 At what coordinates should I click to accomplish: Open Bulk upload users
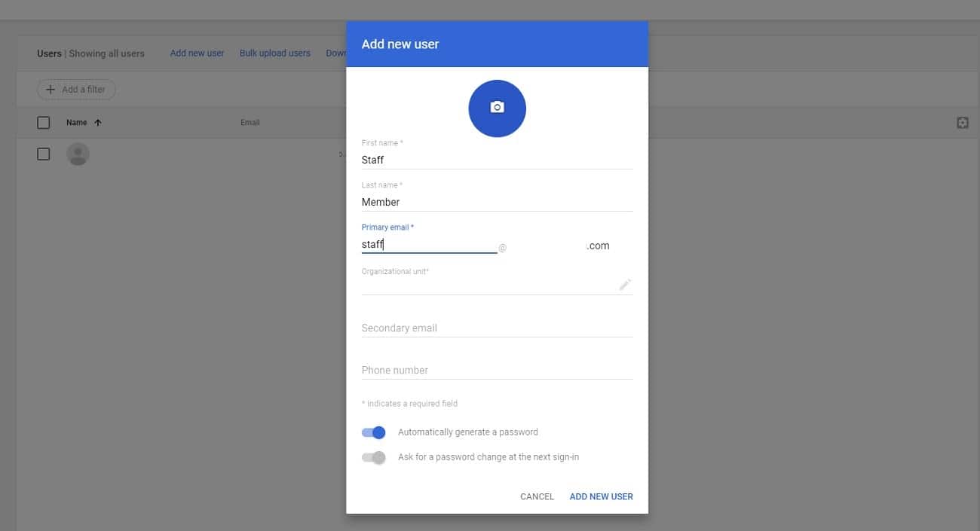(274, 53)
